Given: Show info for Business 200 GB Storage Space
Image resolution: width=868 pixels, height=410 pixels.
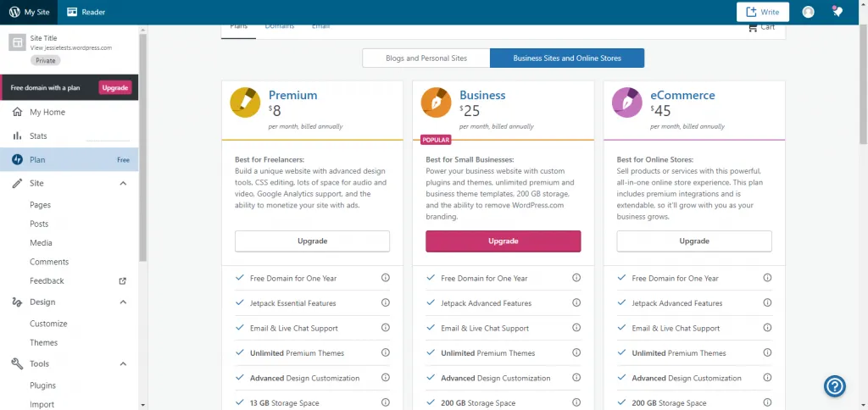Looking at the screenshot, I should point(576,402).
